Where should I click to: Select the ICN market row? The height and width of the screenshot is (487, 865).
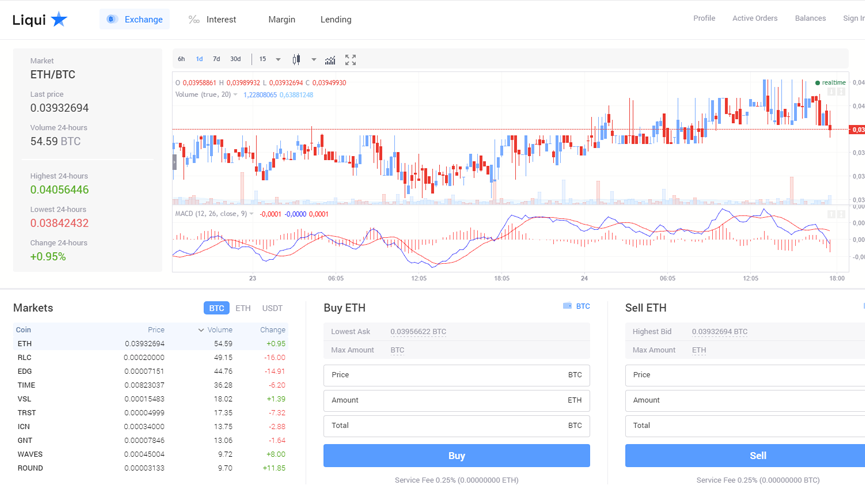tap(151, 426)
